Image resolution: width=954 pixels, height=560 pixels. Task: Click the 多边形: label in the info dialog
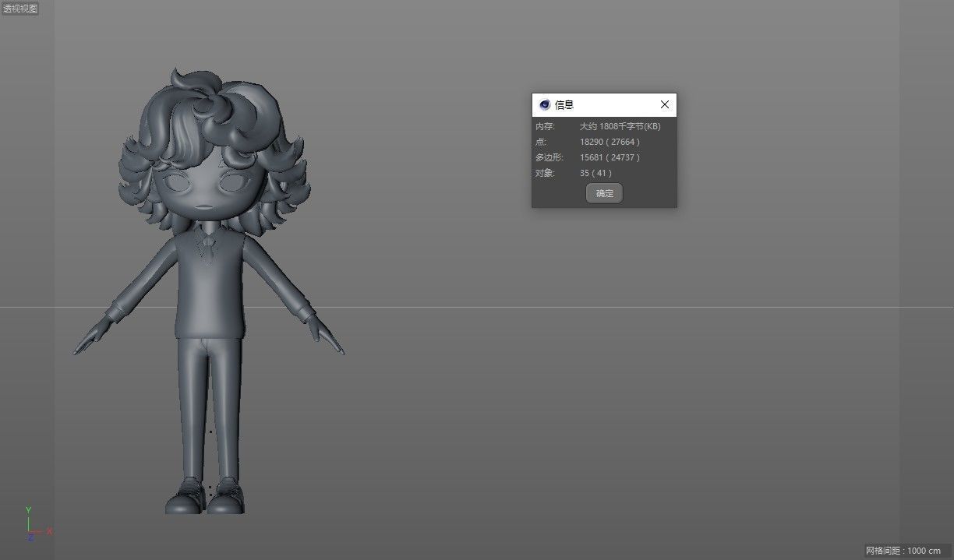coord(549,157)
